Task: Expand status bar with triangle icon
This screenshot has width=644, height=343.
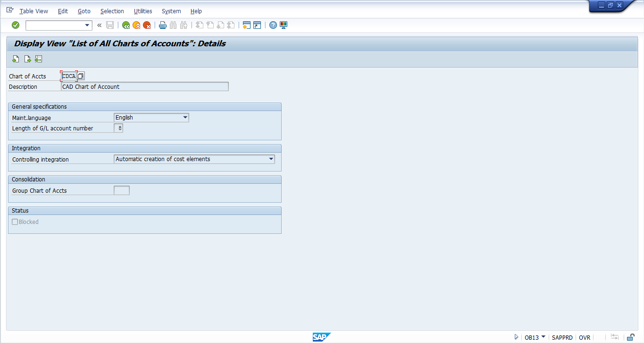Action: (x=517, y=337)
